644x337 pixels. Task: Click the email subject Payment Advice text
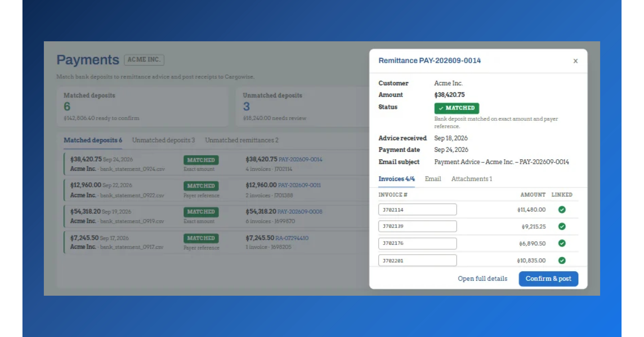coord(501,162)
